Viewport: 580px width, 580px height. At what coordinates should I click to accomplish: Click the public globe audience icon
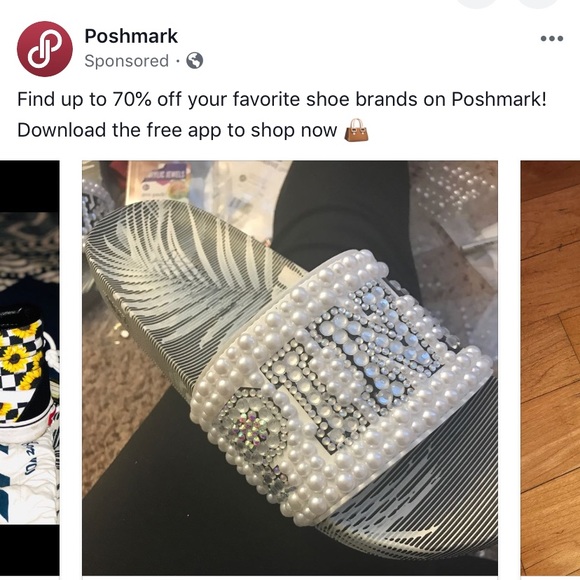pos(195,61)
